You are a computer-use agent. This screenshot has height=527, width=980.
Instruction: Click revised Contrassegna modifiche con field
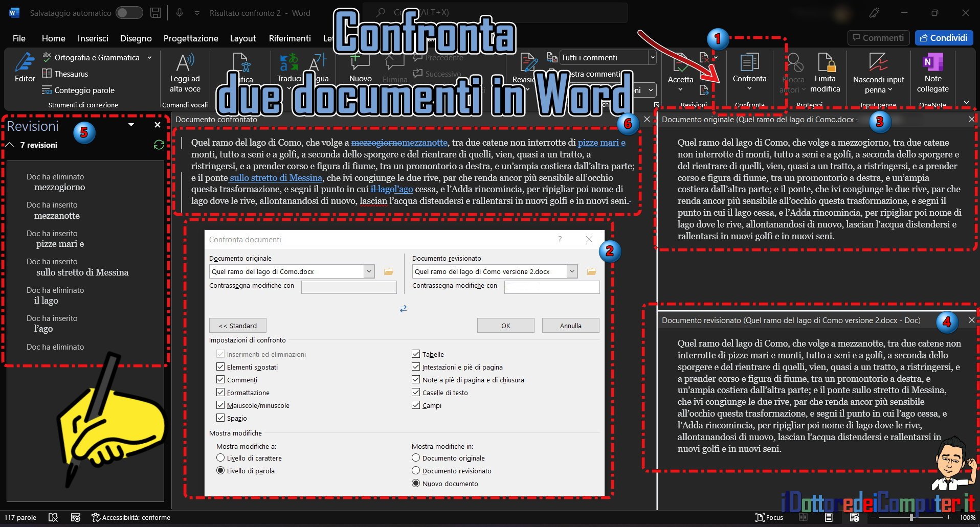552,287
